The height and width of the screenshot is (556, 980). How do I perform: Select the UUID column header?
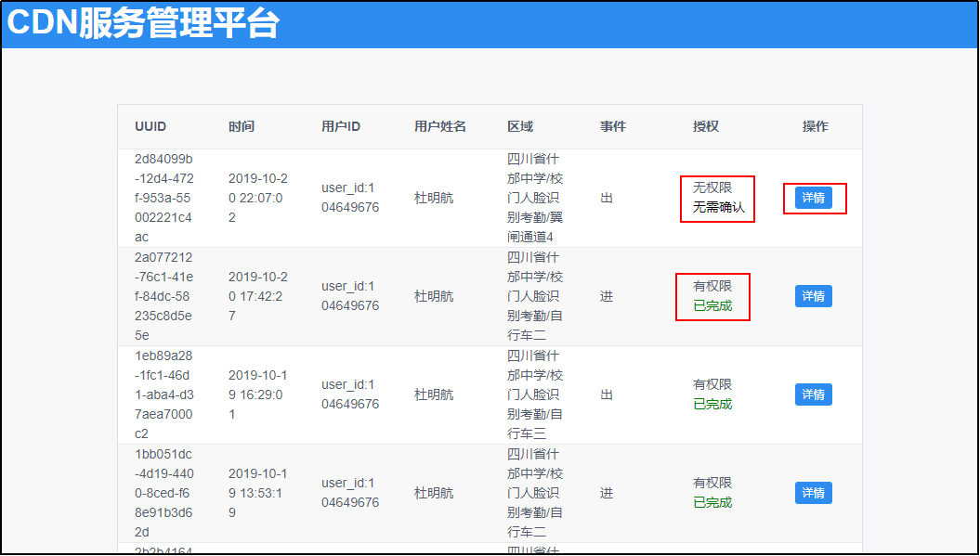coord(150,126)
